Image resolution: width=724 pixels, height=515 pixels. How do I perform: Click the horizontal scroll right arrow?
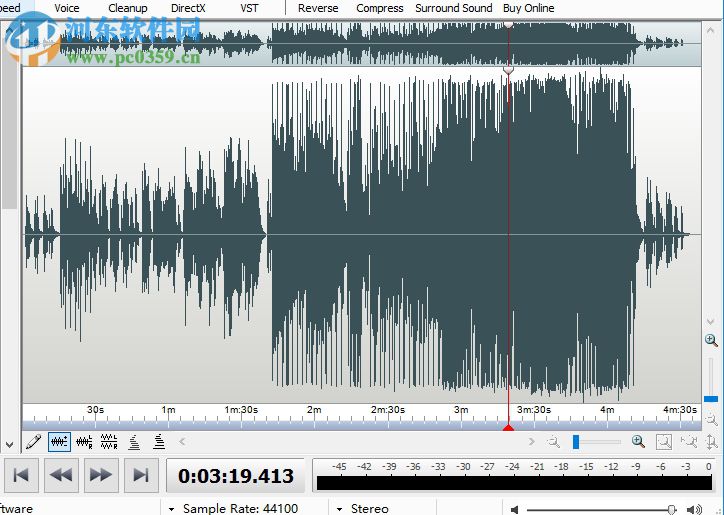coord(531,442)
